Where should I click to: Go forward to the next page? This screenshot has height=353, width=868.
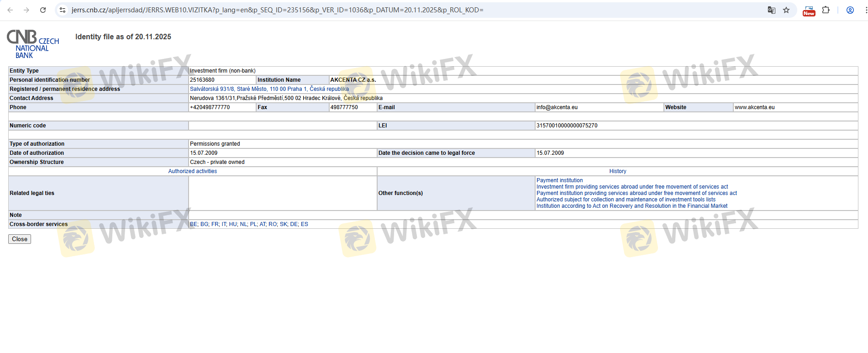point(26,10)
